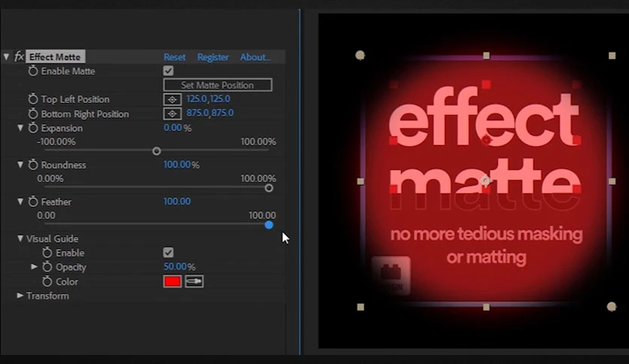The image size is (629, 364).
Task: Toggle stopwatch for Opacity
Action: [x=47, y=267]
